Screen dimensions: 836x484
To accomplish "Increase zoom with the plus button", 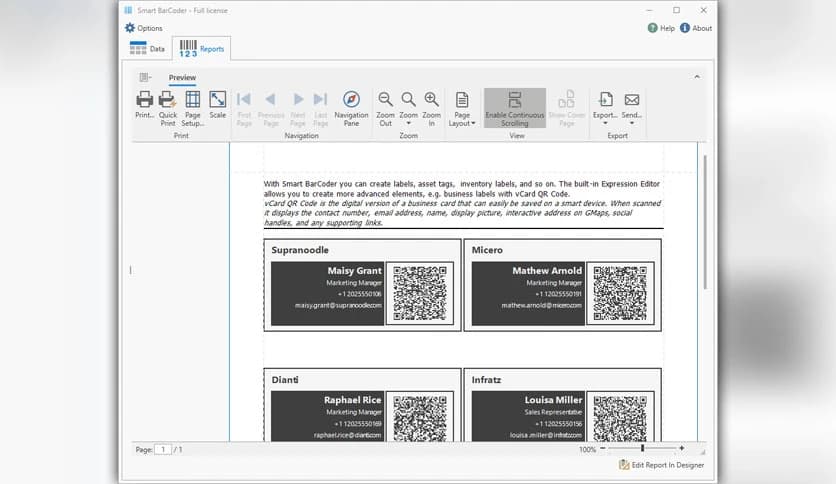I will pyautogui.click(x=681, y=448).
